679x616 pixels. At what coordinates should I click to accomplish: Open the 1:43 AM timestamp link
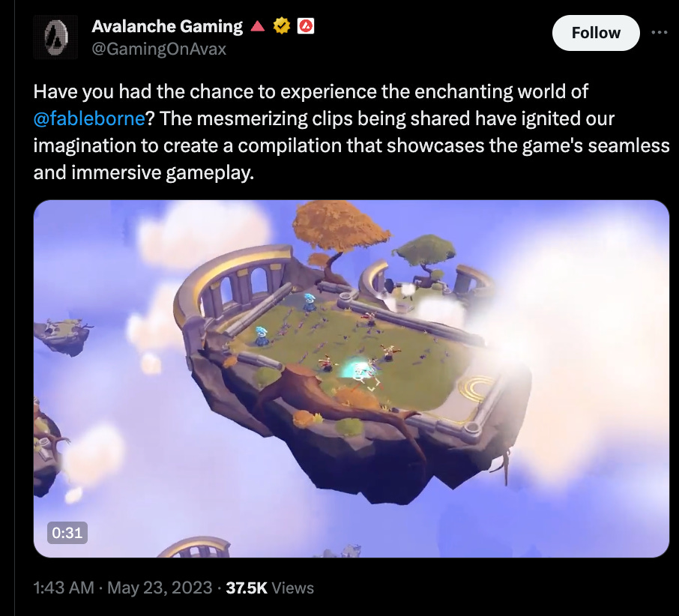(x=64, y=588)
